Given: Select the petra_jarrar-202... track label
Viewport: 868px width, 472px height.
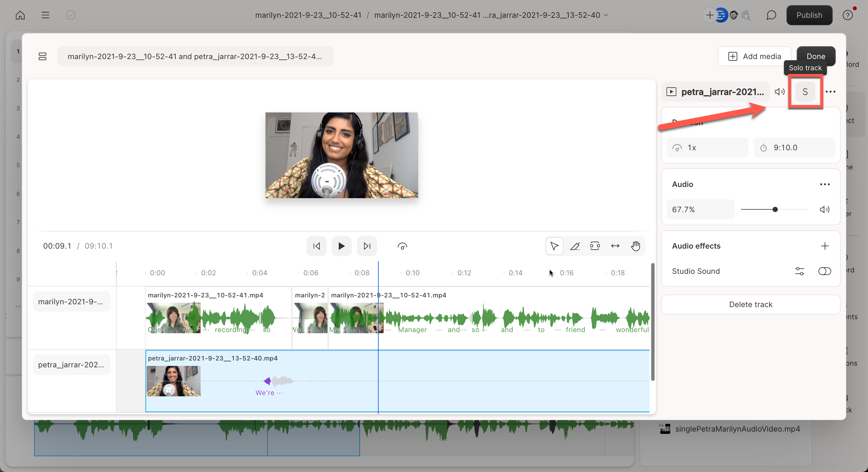Looking at the screenshot, I should tap(71, 364).
